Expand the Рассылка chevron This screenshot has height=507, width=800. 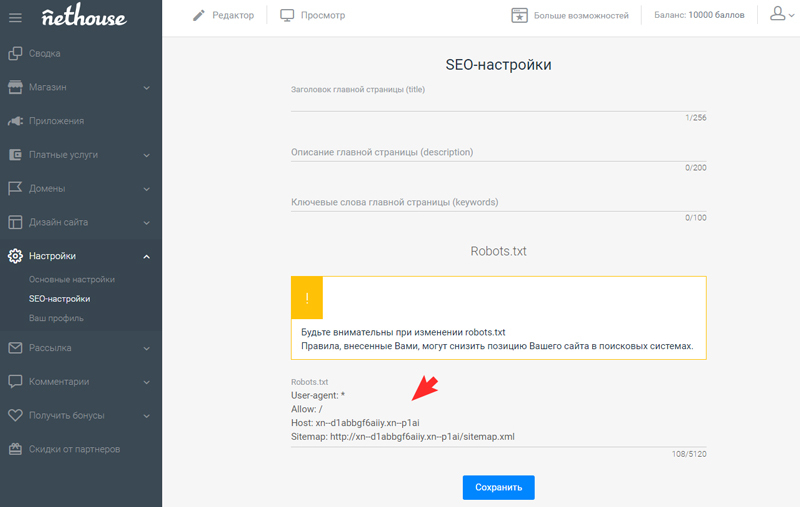pos(147,348)
